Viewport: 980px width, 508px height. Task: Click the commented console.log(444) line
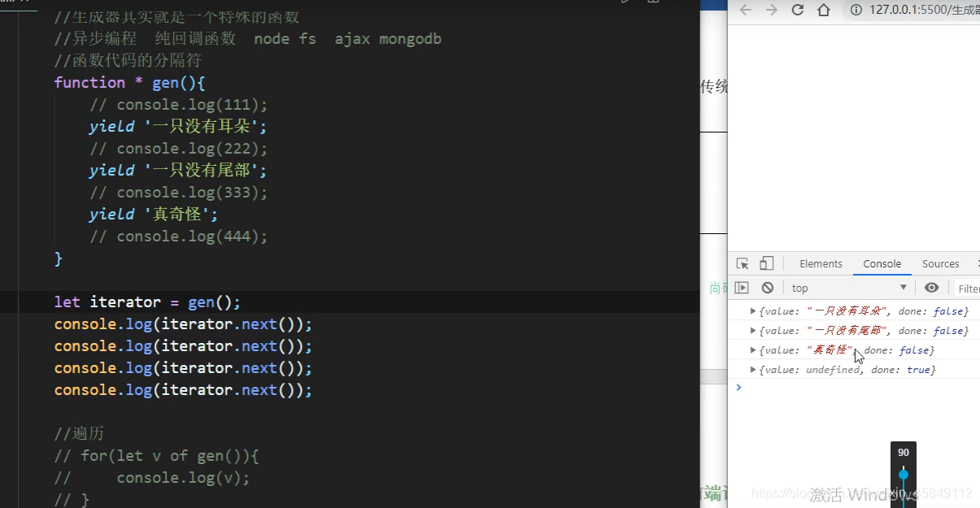pyautogui.click(x=178, y=237)
